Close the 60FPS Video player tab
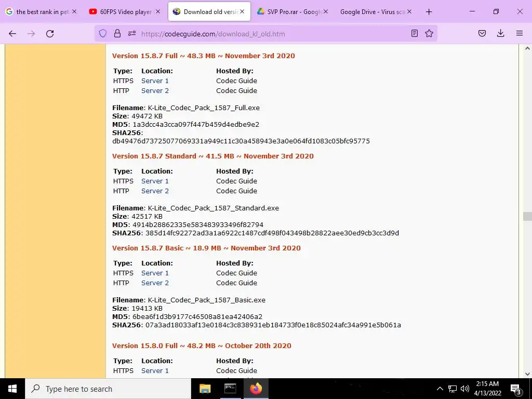 tap(158, 11)
